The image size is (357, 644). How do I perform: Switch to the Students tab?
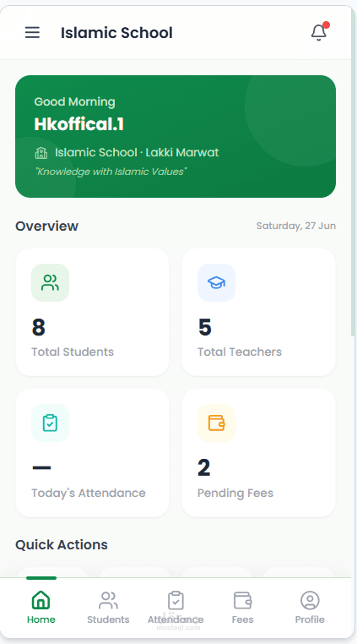(108, 607)
